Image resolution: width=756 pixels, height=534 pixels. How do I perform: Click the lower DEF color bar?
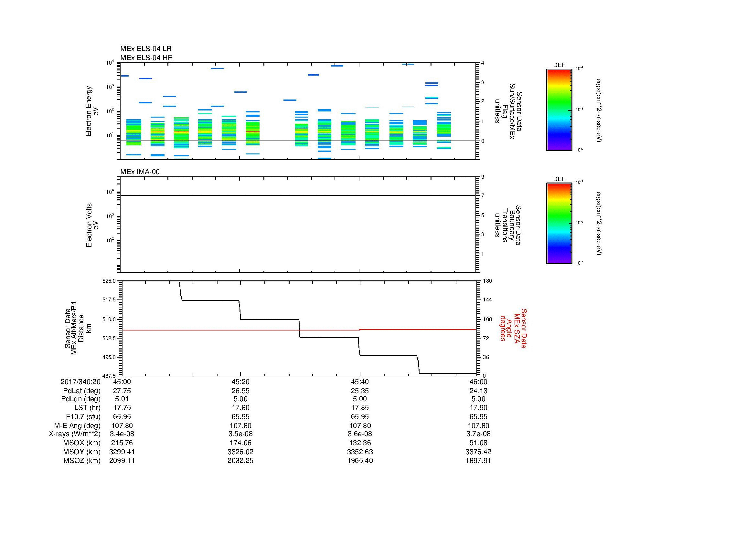point(559,224)
